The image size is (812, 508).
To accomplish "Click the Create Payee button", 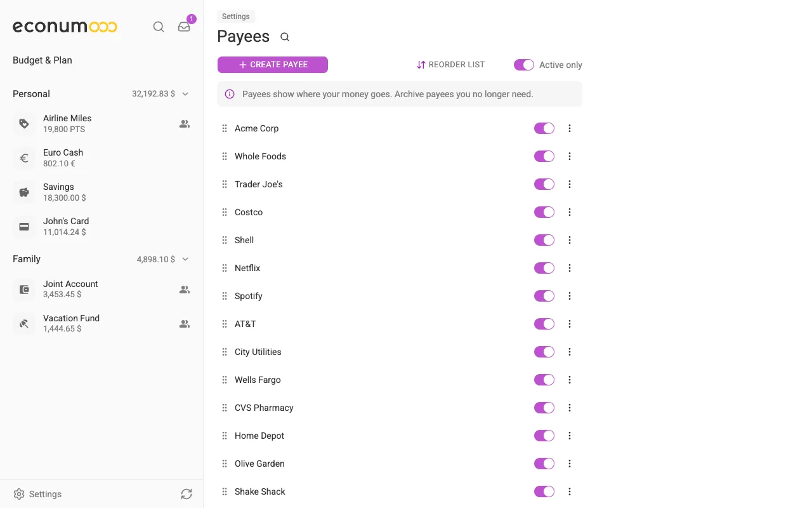I will (x=273, y=65).
